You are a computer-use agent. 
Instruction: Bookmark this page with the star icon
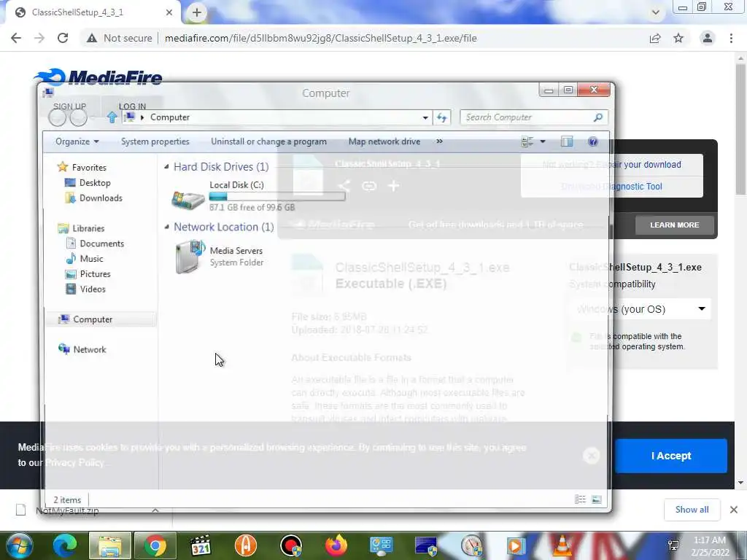click(678, 38)
